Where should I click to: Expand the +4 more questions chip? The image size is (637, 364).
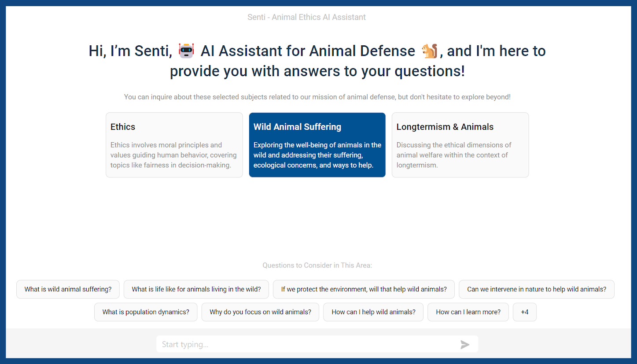point(525,312)
